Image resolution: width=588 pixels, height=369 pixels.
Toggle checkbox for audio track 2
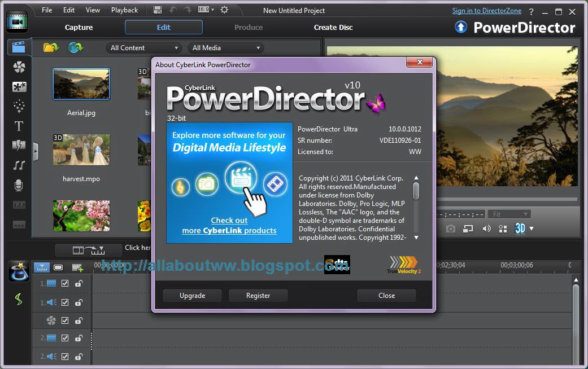pos(65,356)
